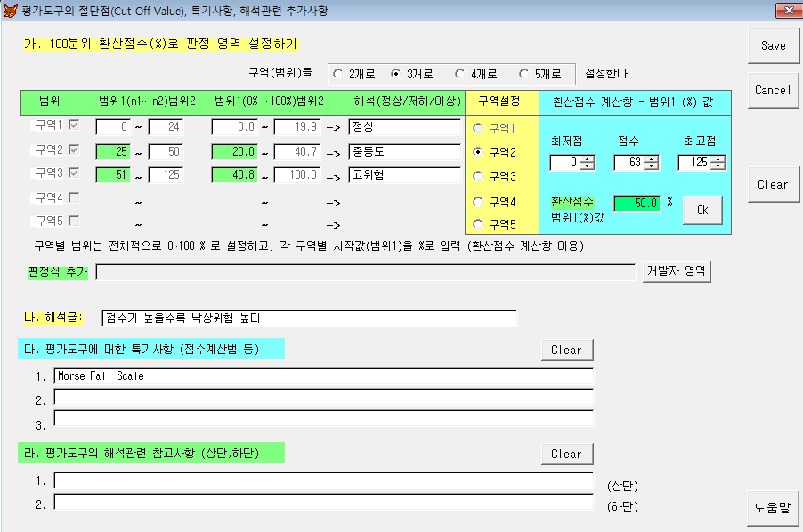
Task: Click Clear next to 평가도구에 대한 특기사항
Action: point(566,349)
